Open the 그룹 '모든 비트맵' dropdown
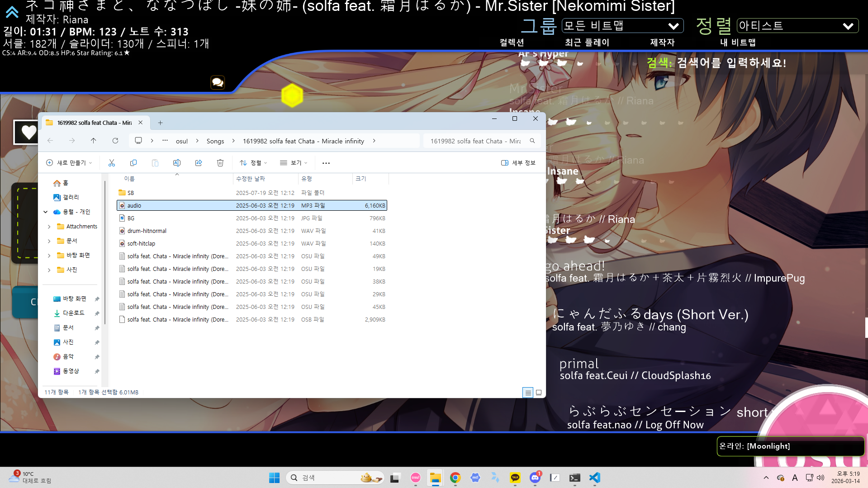The image size is (868, 488). click(622, 26)
